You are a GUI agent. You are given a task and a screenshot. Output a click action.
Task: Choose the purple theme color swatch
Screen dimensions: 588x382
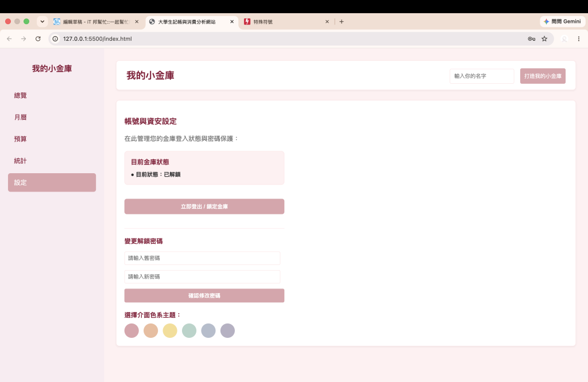(x=227, y=331)
